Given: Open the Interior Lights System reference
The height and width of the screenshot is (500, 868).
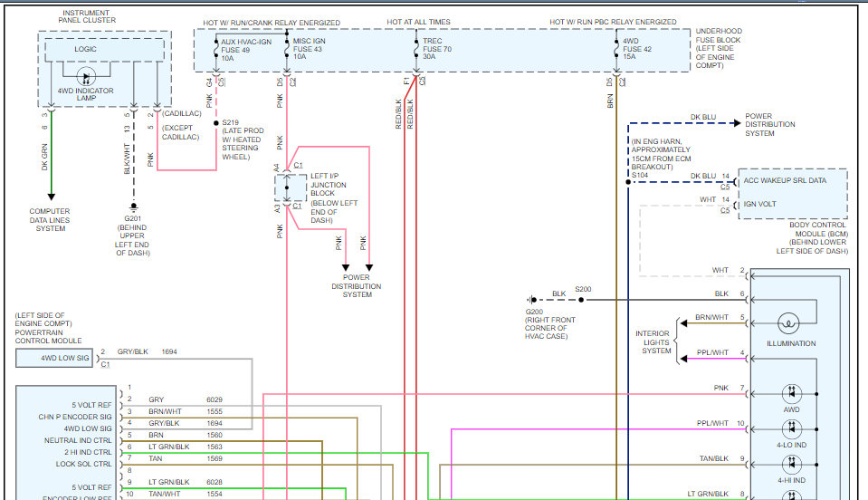Looking at the screenshot, I should 654,341.
